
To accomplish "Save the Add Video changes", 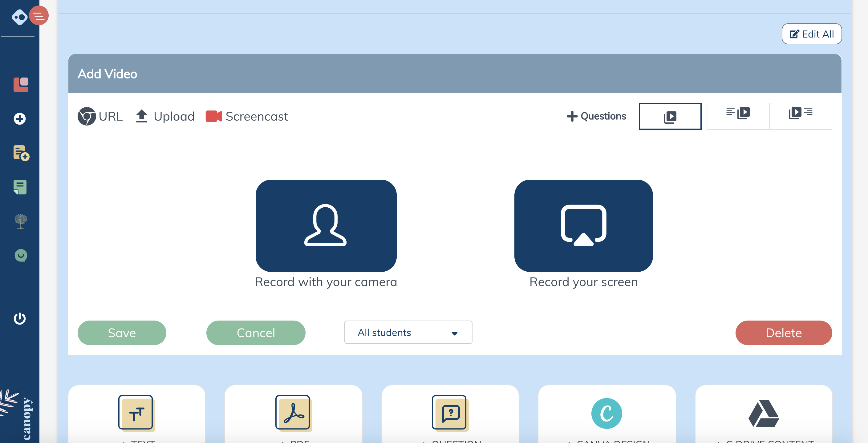I will [x=122, y=333].
